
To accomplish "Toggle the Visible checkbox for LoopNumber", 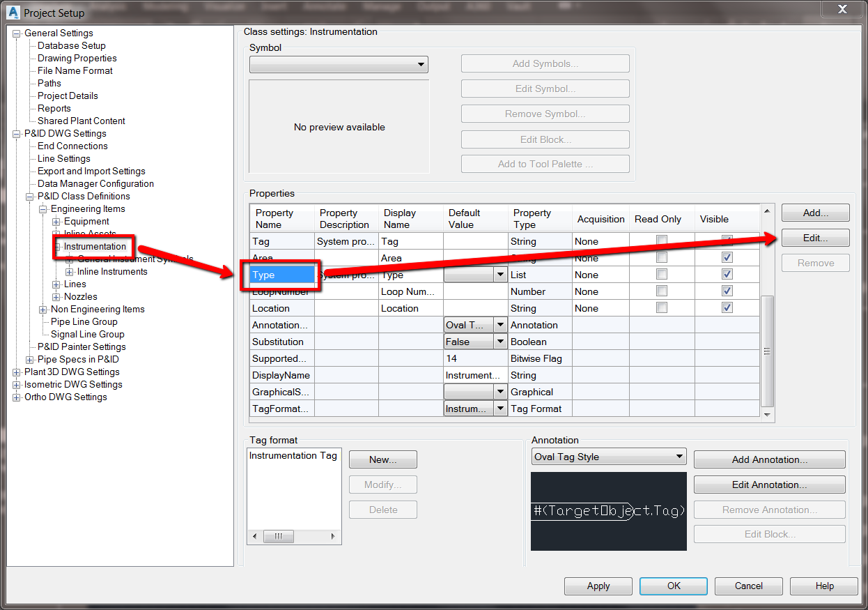I will click(x=727, y=291).
